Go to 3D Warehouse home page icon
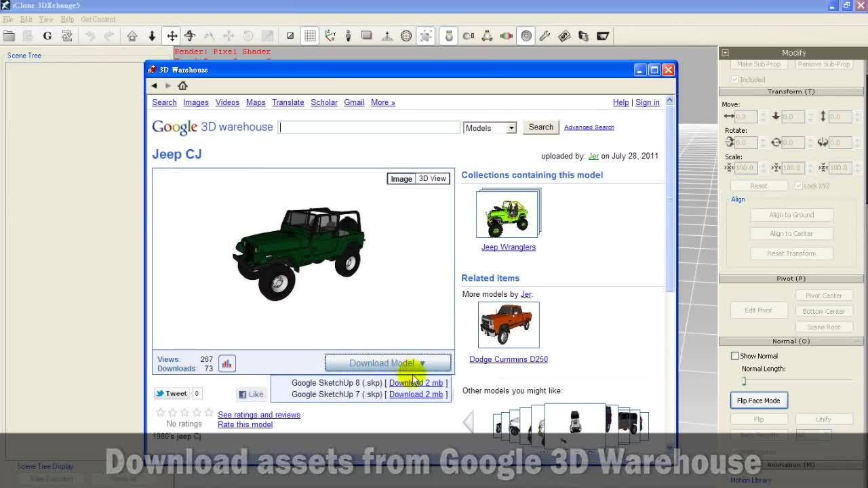This screenshot has width=868, height=488. click(182, 85)
